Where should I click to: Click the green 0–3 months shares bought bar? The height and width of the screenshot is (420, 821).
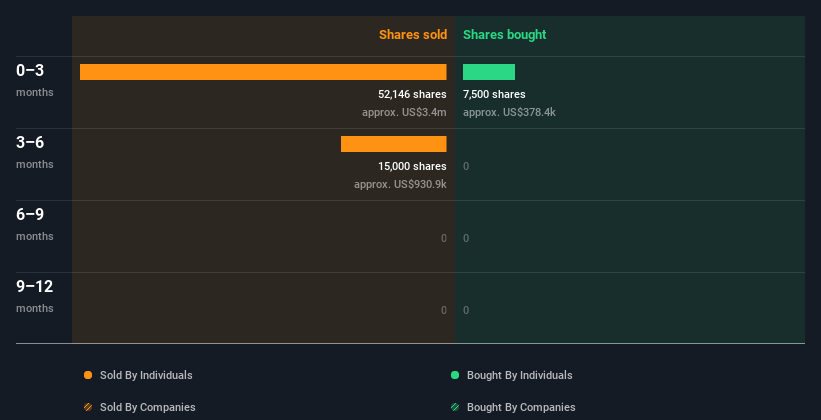coord(489,72)
